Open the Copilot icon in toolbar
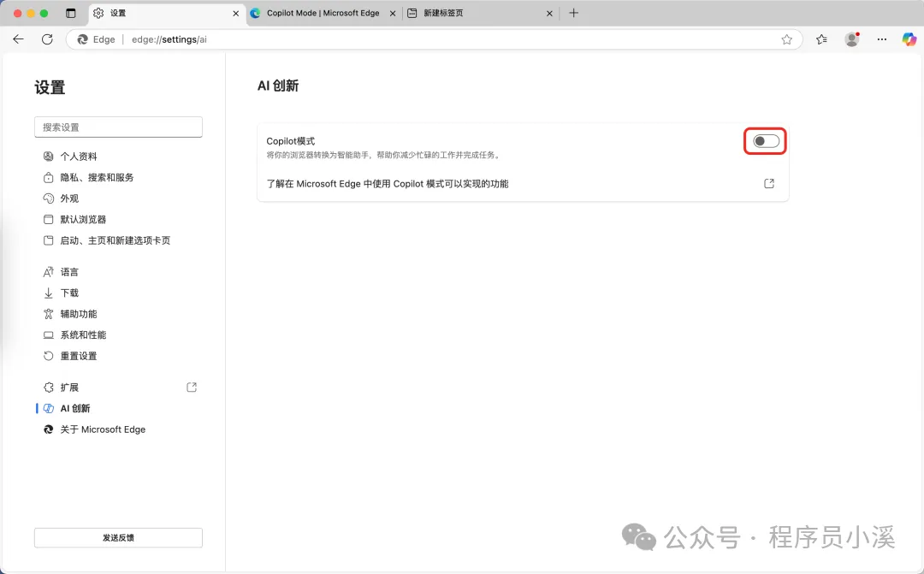The height and width of the screenshot is (574, 924). pos(909,39)
